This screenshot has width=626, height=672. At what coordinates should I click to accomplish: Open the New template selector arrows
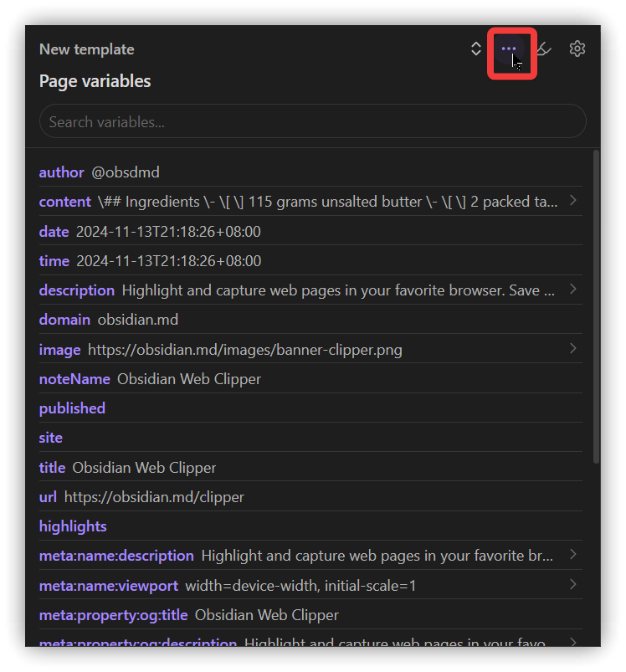click(476, 49)
